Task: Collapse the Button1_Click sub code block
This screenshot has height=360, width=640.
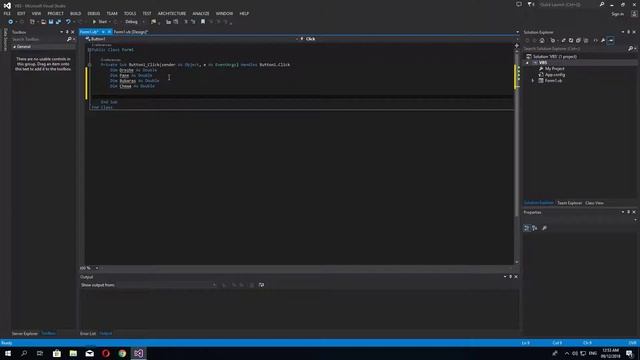Action: 89,64
